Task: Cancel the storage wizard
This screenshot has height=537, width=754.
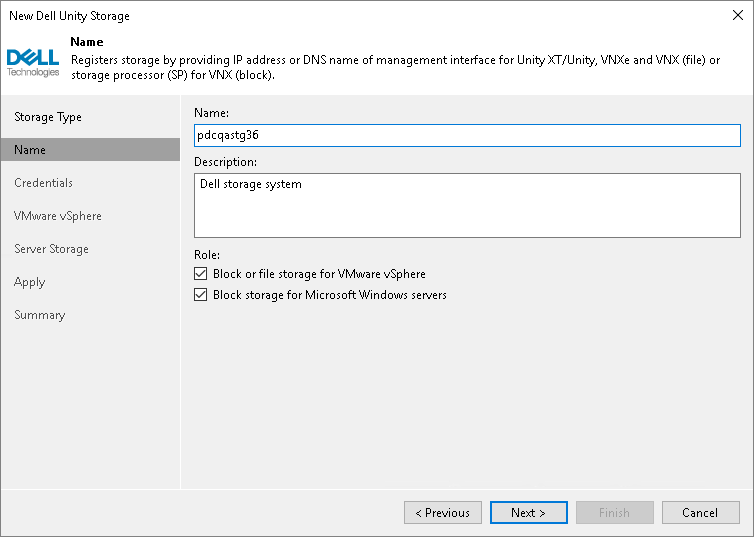Action: point(700,512)
